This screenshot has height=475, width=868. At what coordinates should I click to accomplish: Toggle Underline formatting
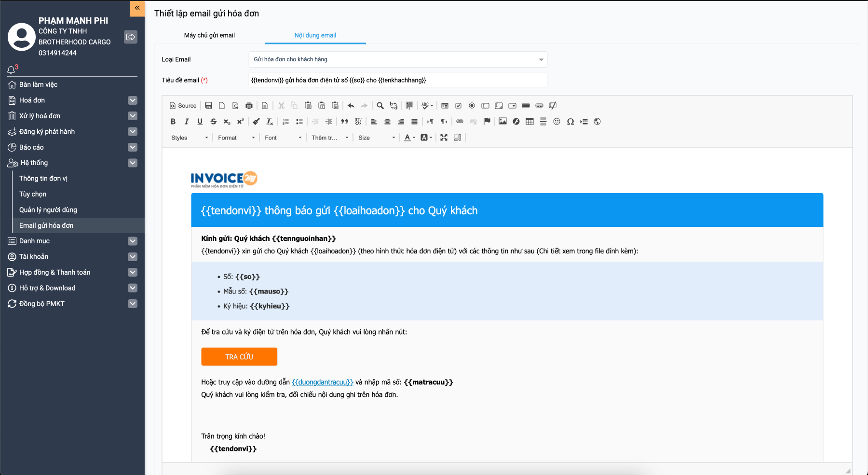click(x=200, y=122)
